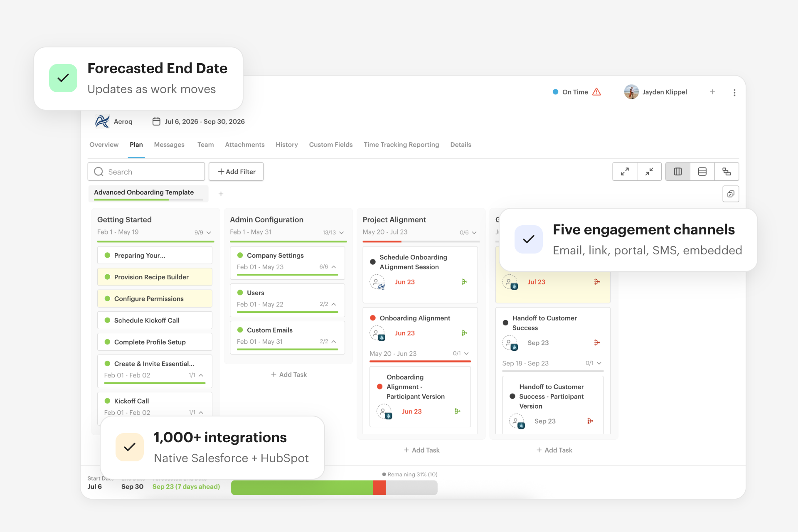The image size is (798, 532).
Task: Click dependency icon on Schedule Onboarding task
Action: [464, 282]
